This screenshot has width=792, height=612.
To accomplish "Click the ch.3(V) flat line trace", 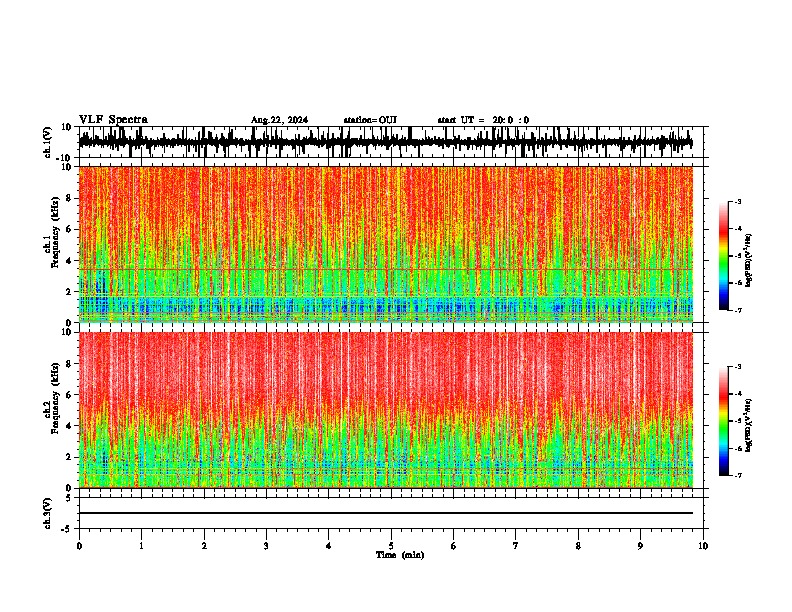I will tap(386, 513).
